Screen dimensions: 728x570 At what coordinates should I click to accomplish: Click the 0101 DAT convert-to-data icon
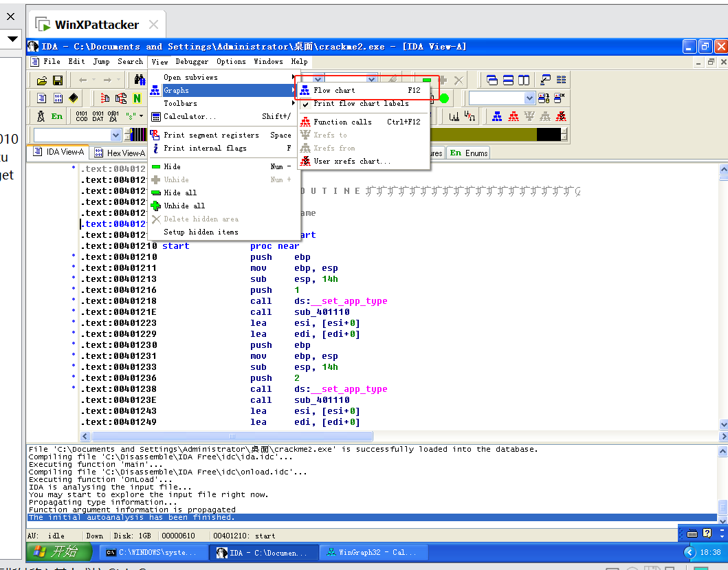tap(98, 116)
